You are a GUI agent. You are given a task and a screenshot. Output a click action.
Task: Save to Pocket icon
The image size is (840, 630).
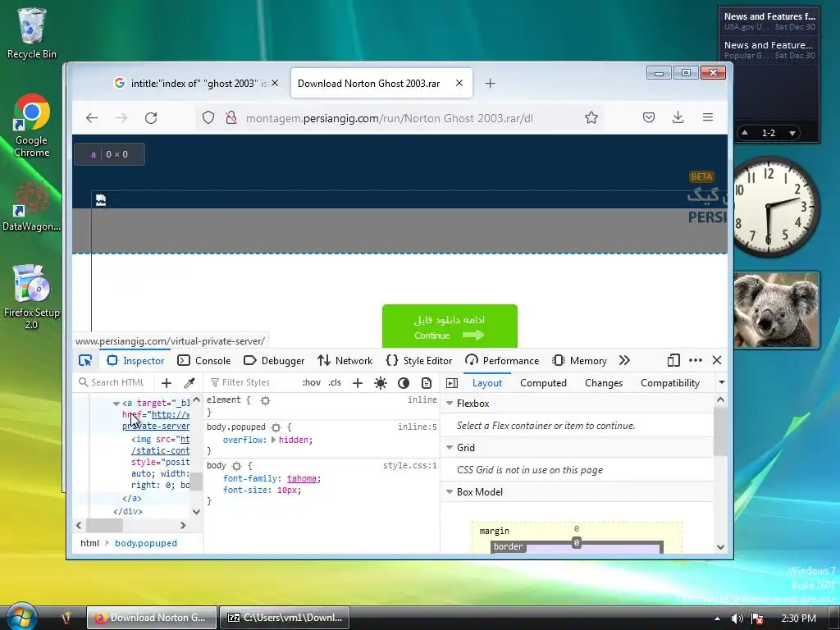(649, 117)
